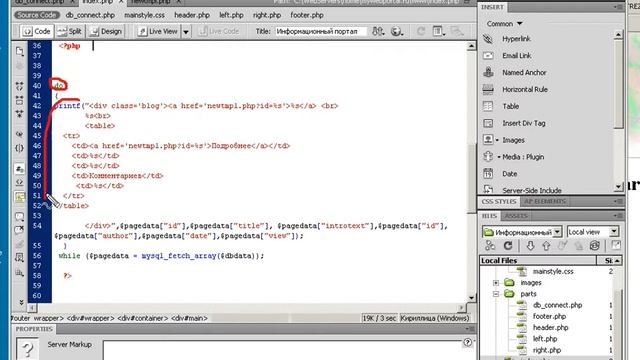Click Connect to remote host icon
640x360 pixels.
tap(490, 246)
